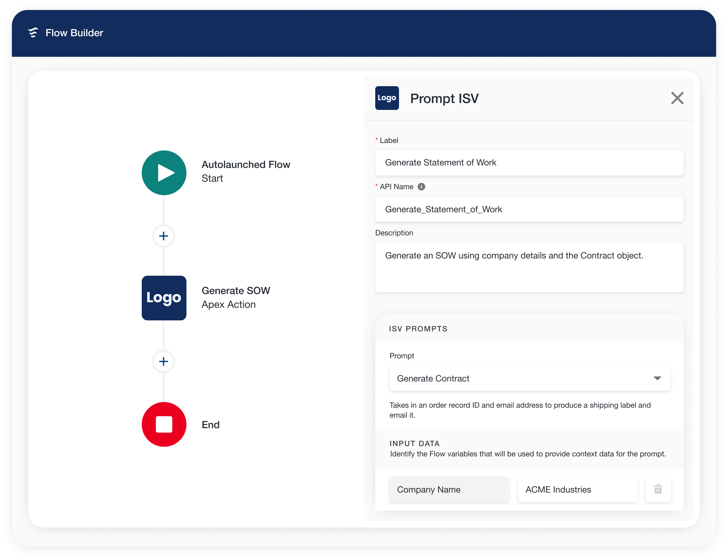
Task: Open the API Name info tooltip icon
Action: coord(422,187)
